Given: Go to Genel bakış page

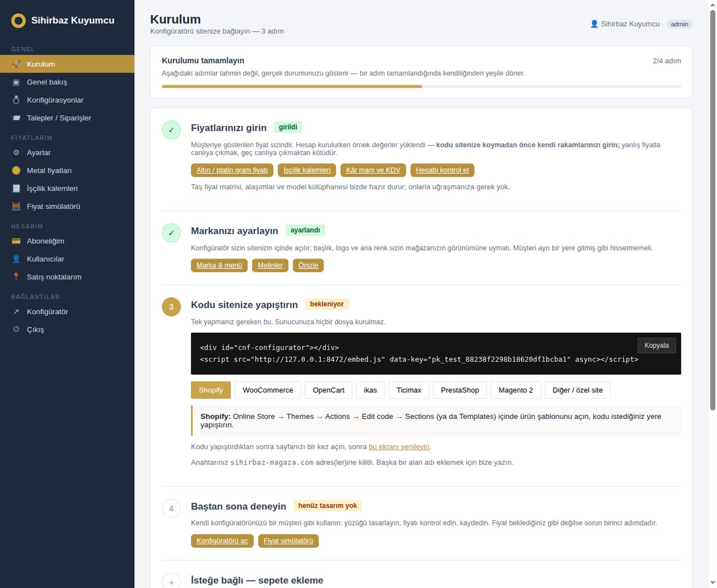Looking at the screenshot, I should pos(67,82).
